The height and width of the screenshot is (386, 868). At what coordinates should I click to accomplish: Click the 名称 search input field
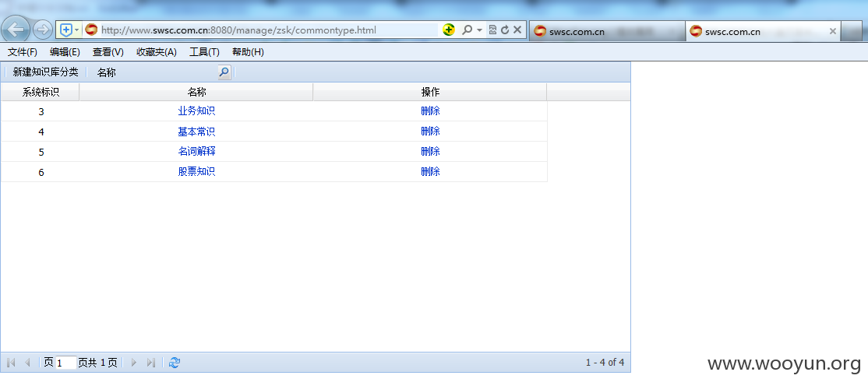[166, 72]
